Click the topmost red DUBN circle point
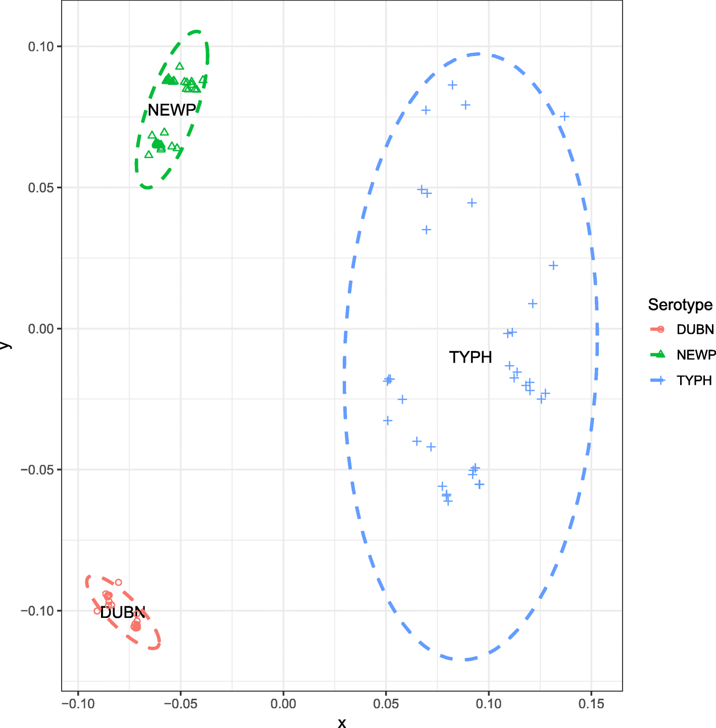Viewport: 716px width, 728px height. tap(119, 583)
